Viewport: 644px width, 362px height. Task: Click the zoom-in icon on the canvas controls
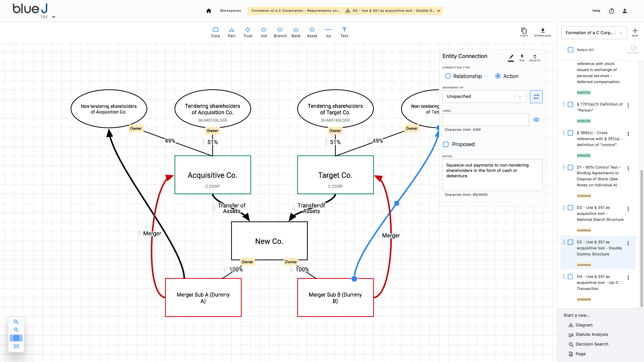pyautogui.click(x=16, y=321)
